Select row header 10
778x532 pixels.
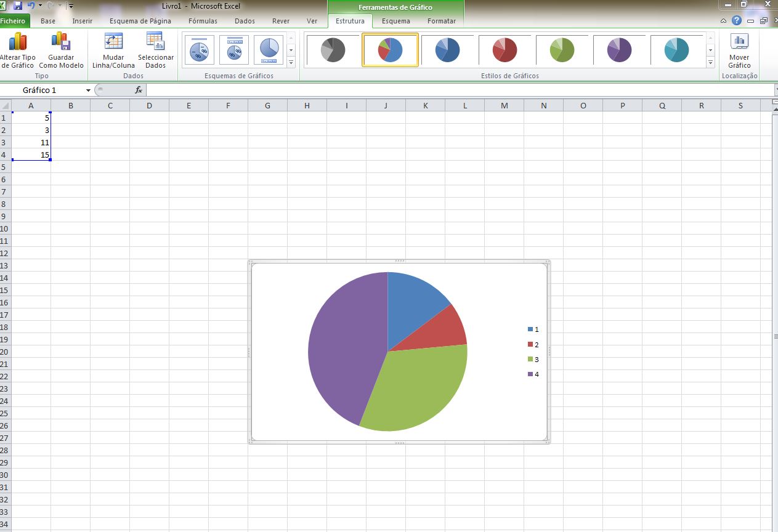pos(6,228)
